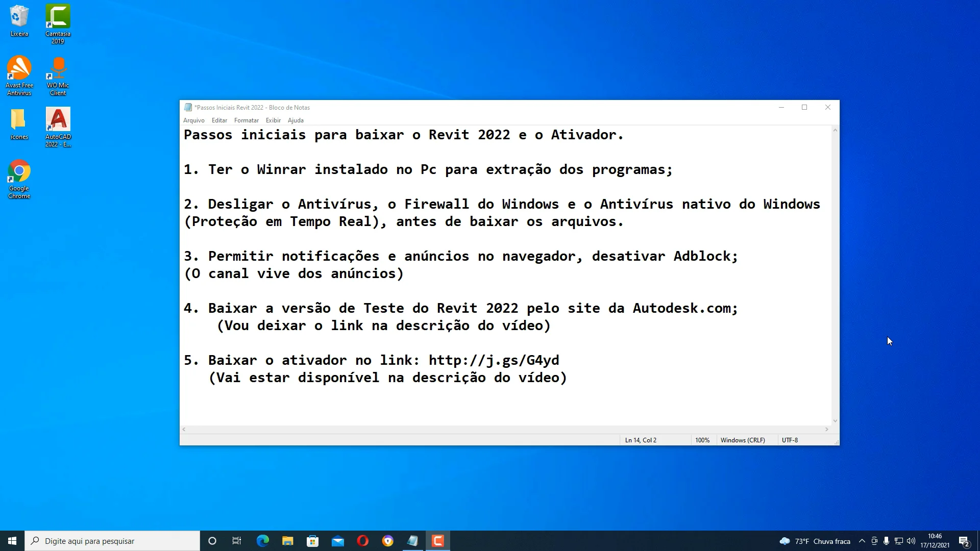Open the Formatar menu in Notepad
980x551 pixels.
click(247, 120)
